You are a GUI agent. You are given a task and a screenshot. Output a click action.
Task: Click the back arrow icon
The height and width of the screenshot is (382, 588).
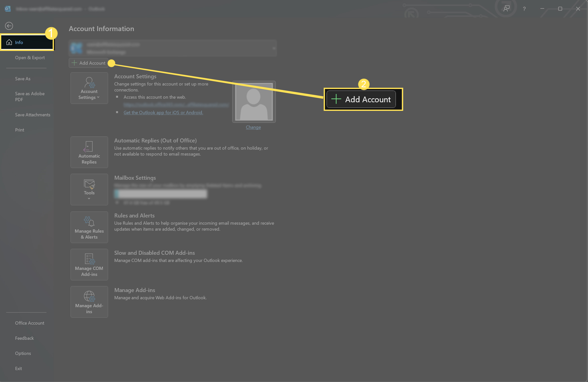(9, 26)
